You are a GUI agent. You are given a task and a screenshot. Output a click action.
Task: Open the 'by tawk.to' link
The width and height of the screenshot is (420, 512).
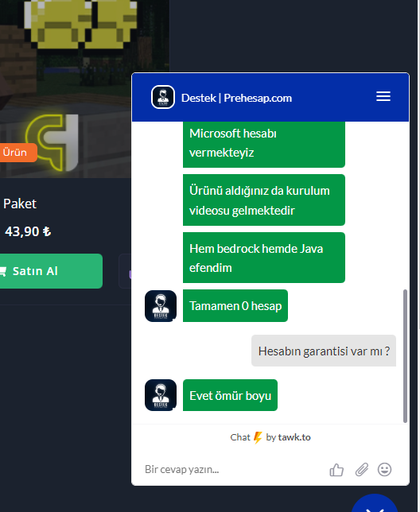pyautogui.click(x=288, y=437)
